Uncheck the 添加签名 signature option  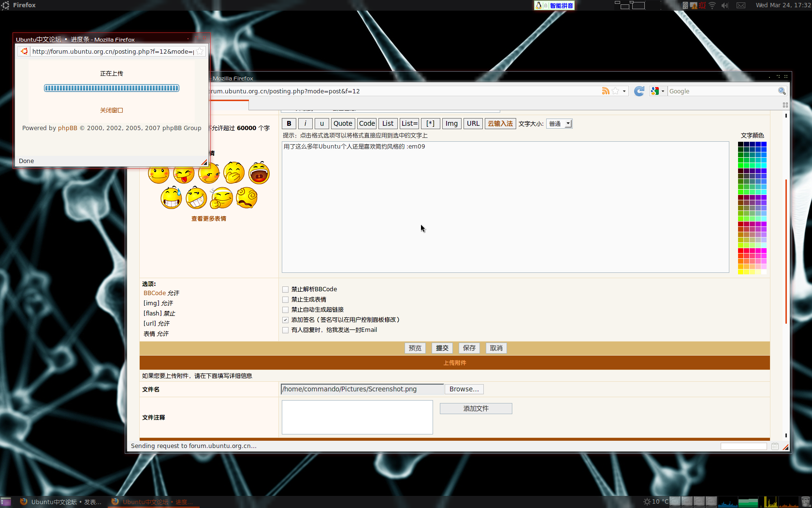point(285,320)
